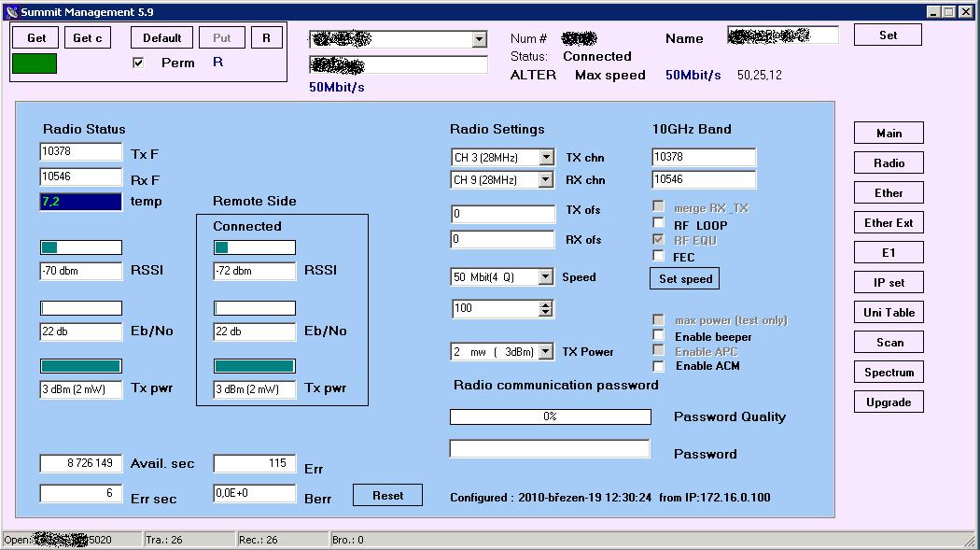Open the Ether Ext tab
The height and width of the screenshot is (550, 980).
[889, 223]
